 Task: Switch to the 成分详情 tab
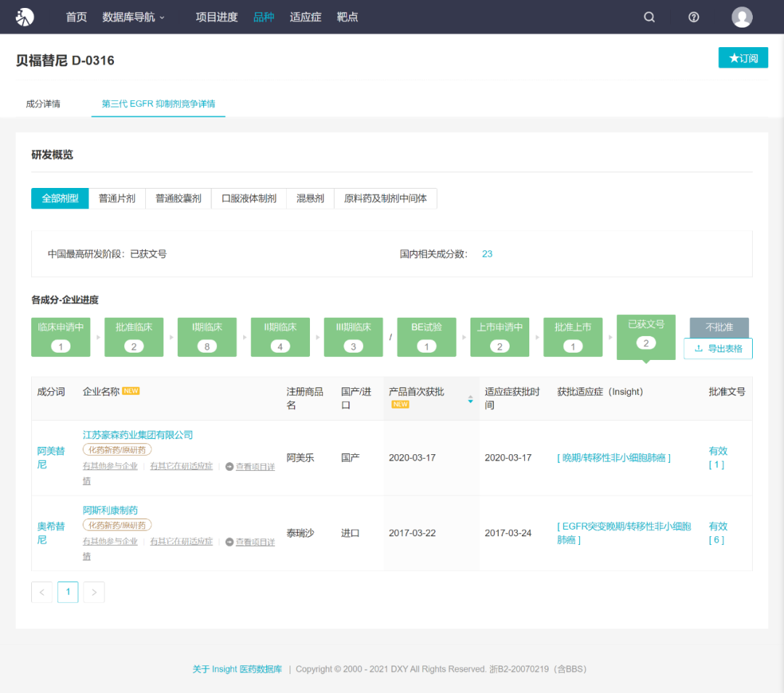[43, 104]
